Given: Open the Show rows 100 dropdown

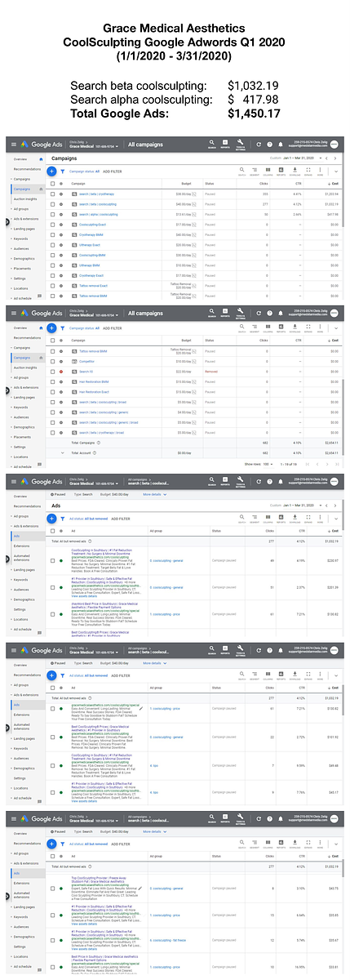Looking at the screenshot, I should point(267,464).
